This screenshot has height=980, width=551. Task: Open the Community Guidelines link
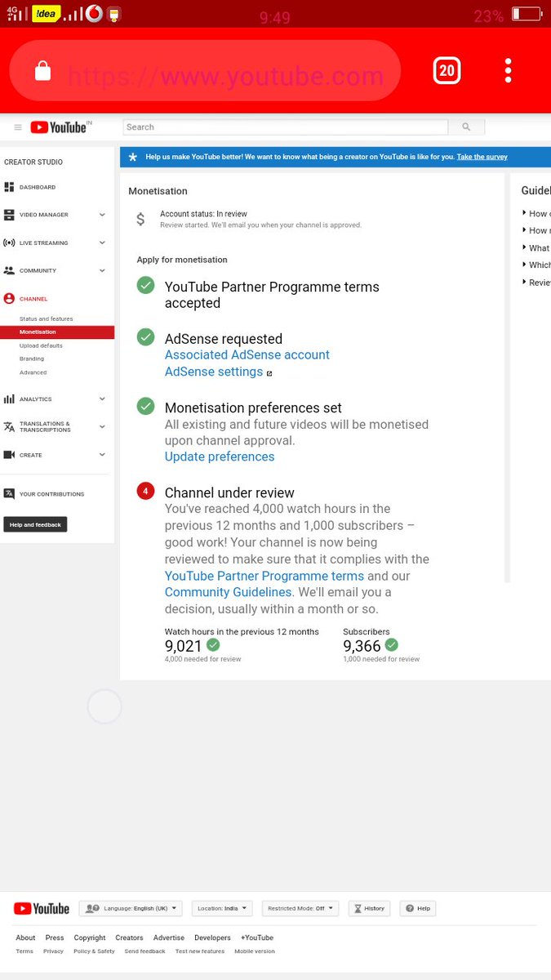(229, 592)
